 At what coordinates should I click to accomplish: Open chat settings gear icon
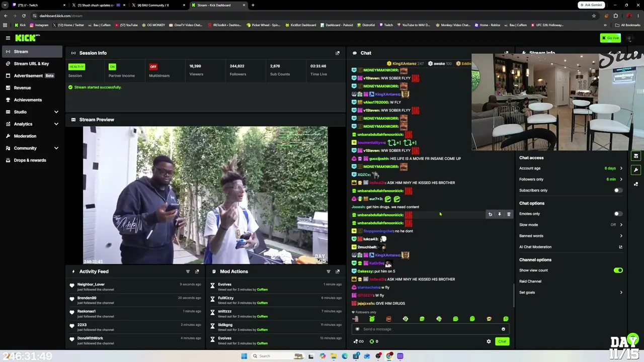point(489,341)
